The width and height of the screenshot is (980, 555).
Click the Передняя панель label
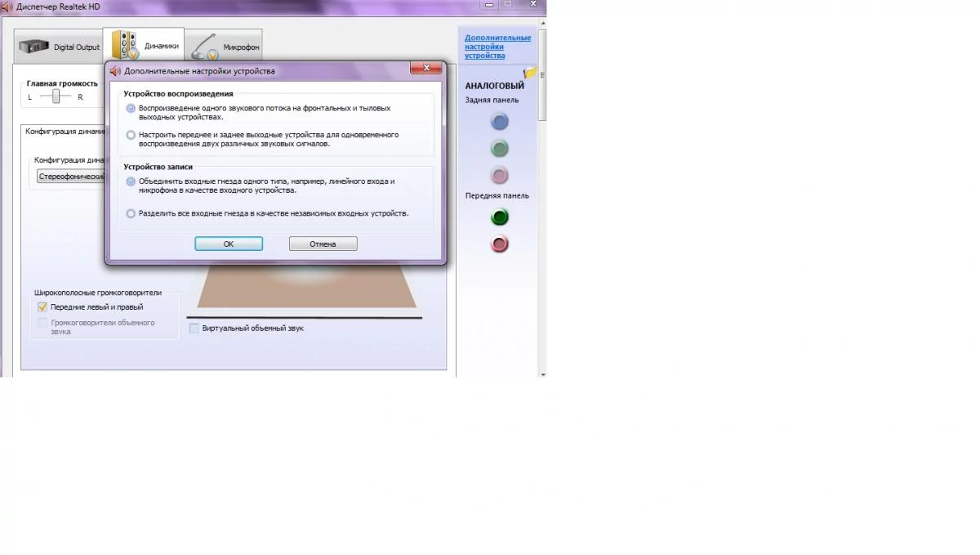[497, 196]
